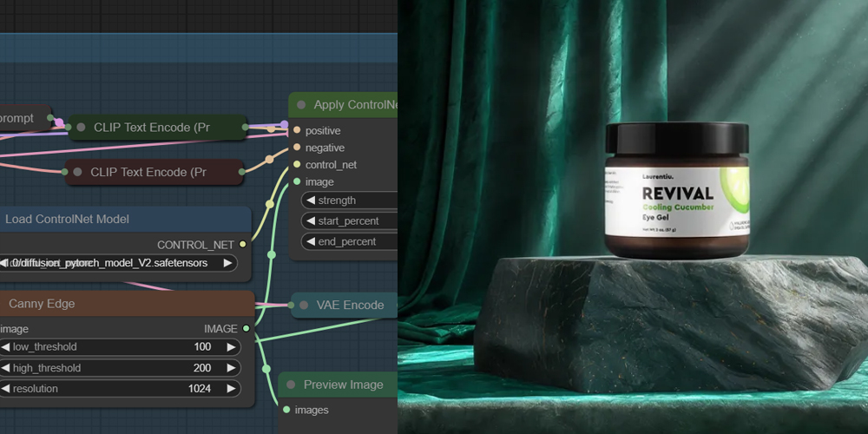Increase resolution using the right arrow

tap(231, 389)
